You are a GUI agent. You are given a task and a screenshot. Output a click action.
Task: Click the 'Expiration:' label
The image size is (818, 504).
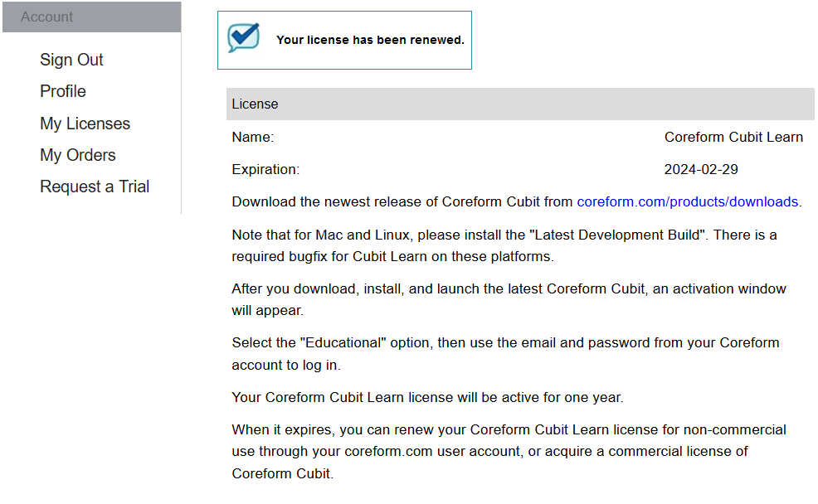[x=265, y=169]
